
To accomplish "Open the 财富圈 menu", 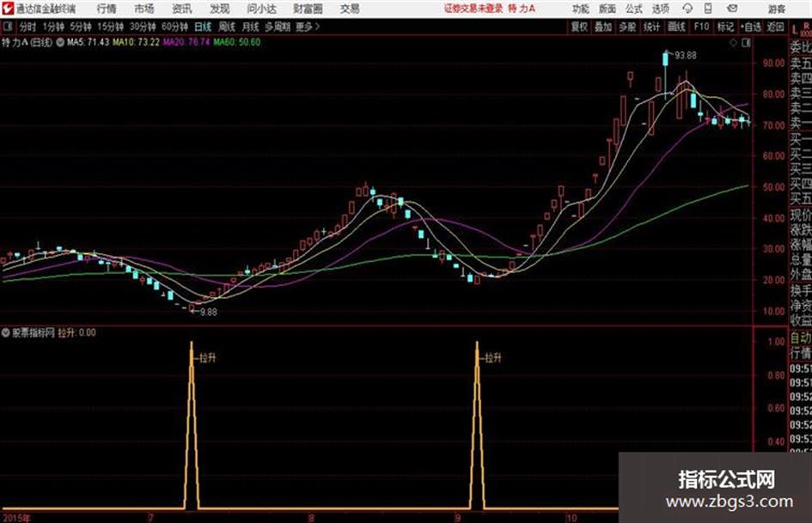I will (x=308, y=9).
